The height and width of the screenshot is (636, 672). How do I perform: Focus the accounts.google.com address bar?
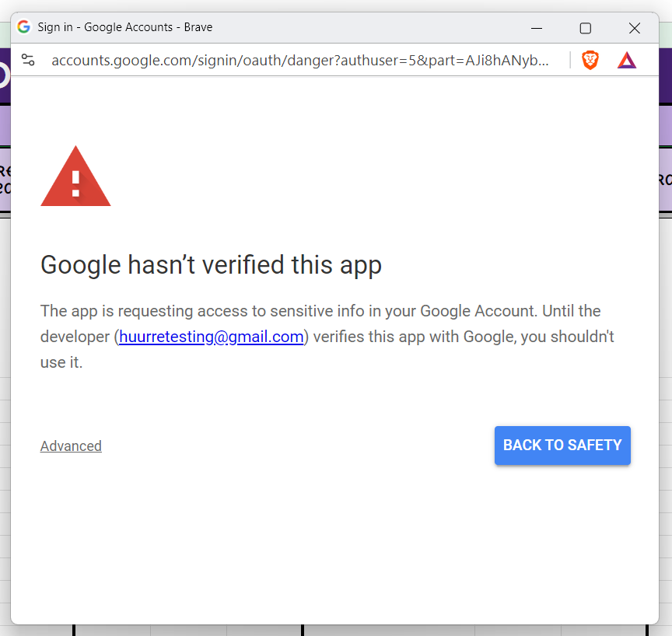click(300, 61)
